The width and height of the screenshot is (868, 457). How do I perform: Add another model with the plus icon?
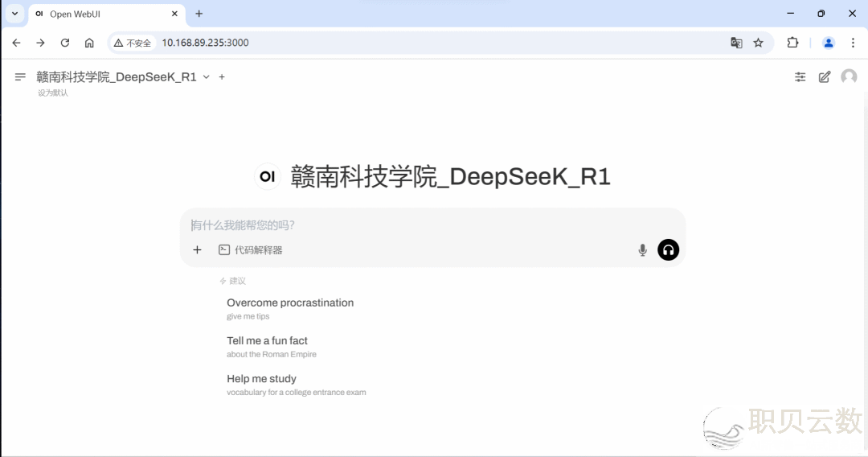pyautogui.click(x=222, y=77)
